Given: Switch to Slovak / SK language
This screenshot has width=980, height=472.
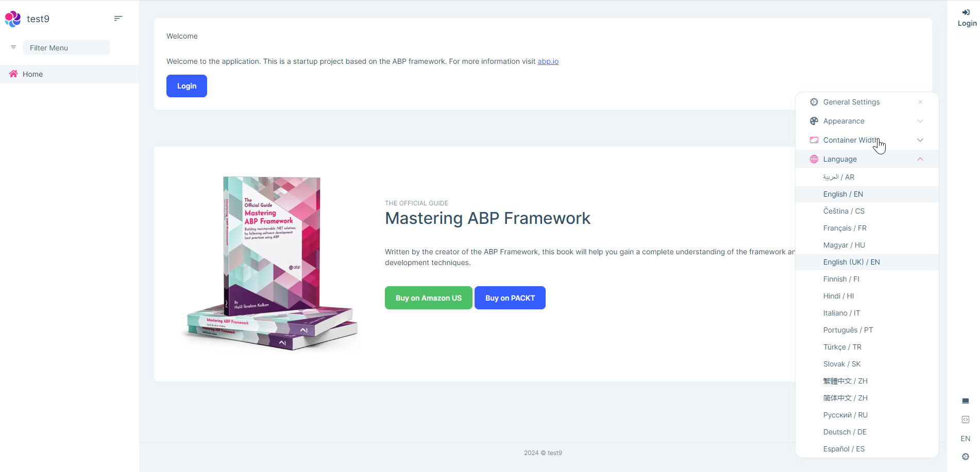Looking at the screenshot, I should coord(867,364).
